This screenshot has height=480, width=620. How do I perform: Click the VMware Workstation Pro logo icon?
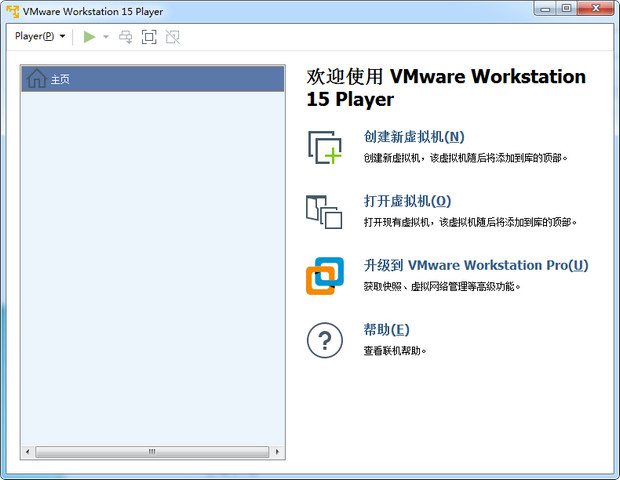click(325, 276)
